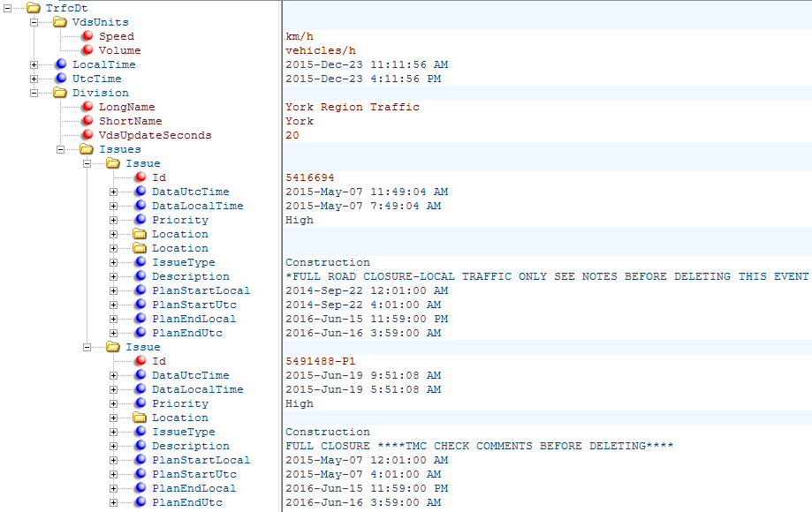This screenshot has height=512, width=812.
Task: Click the red LongName node icon
Action: [87, 107]
